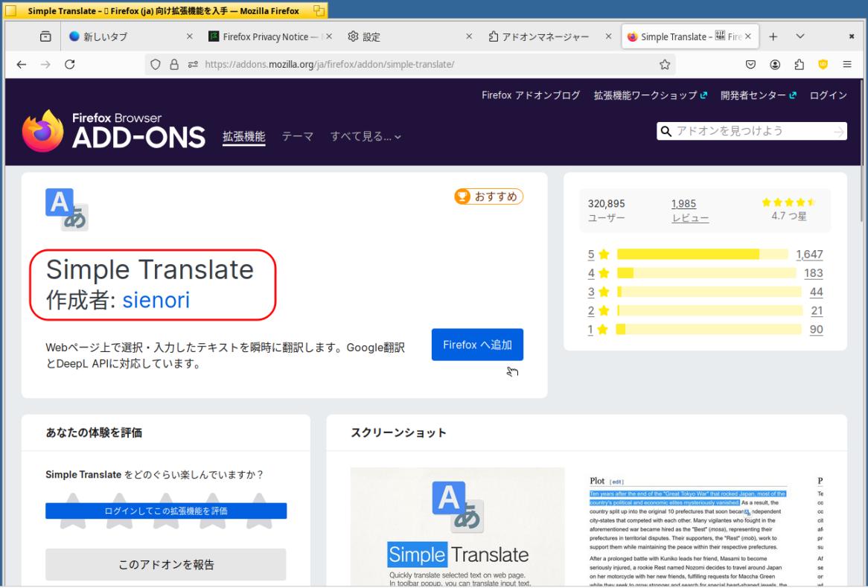Open the Firefox View icon left of tabs
The height and width of the screenshot is (588, 868).
[45, 36]
